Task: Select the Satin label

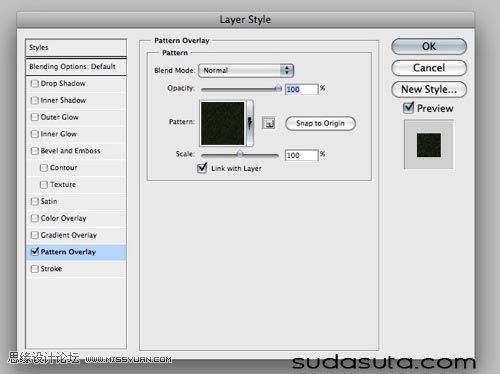Action: (49, 201)
